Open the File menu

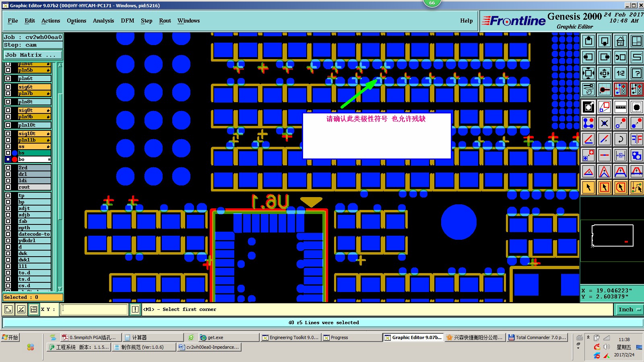13,21
